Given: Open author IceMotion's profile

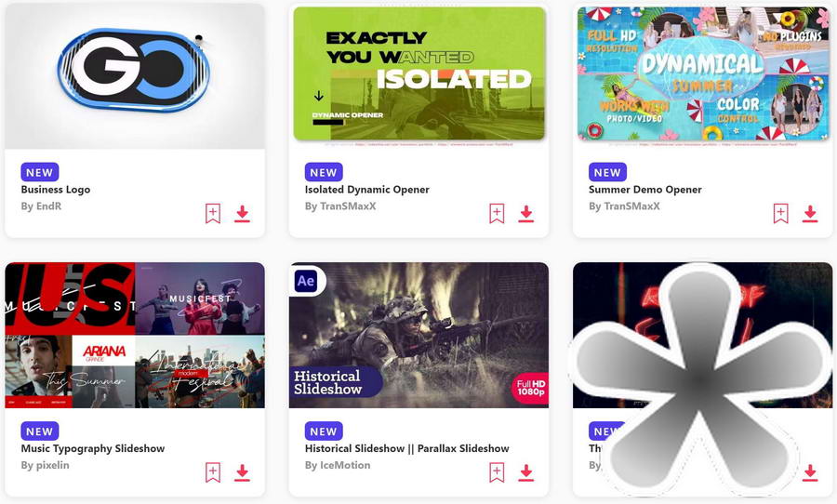Looking at the screenshot, I should (338, 465).
